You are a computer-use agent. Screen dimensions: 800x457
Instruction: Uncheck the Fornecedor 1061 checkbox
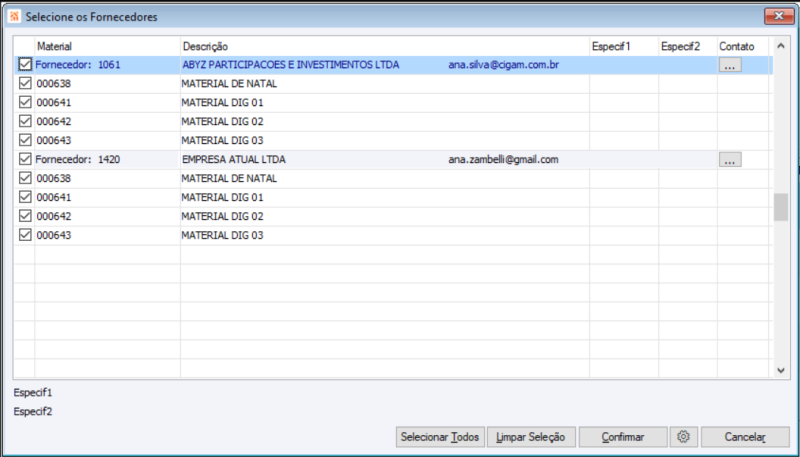(x=25, y=64)
